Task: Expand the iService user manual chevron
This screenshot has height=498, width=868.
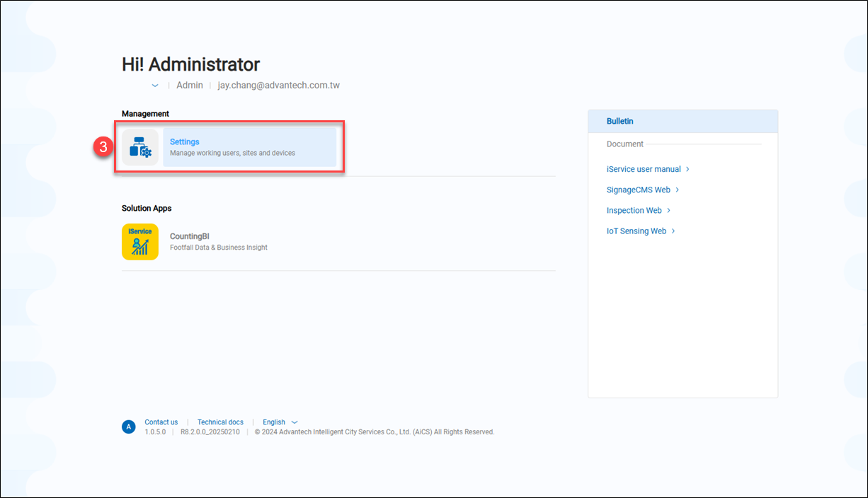Action: click(x=687, y=169)
